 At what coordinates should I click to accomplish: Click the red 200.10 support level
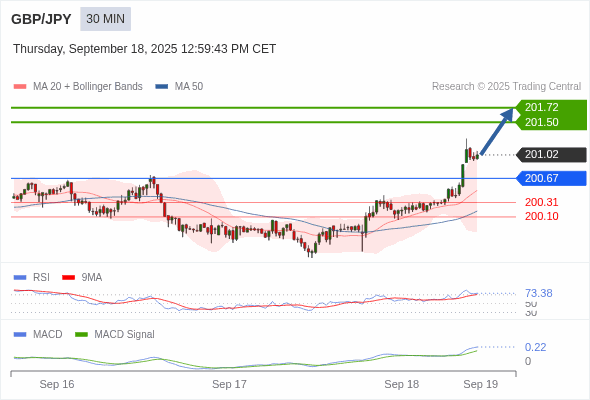click(541, 216)
